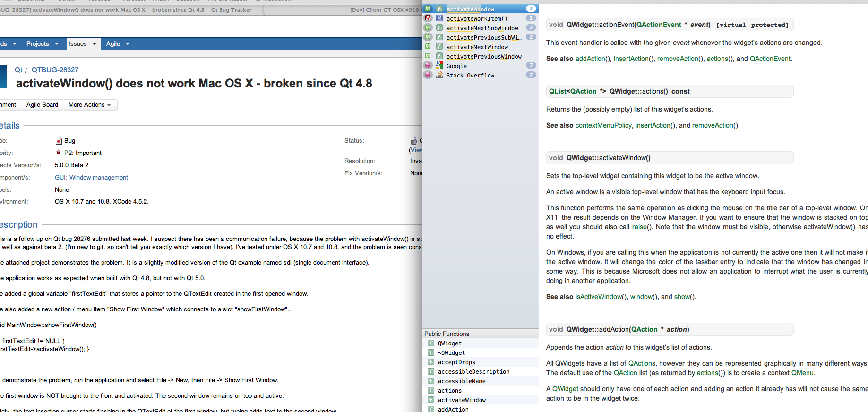This screenshot has width=868, height=412.
Task: Click the function icon beside highlighted activateWindow result
Action: click(x=439, y=9)
